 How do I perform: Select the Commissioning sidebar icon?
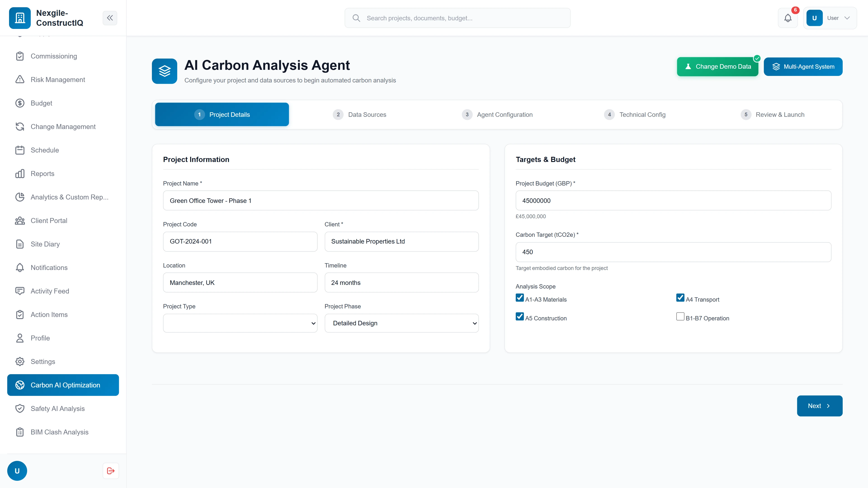(20, 56)
